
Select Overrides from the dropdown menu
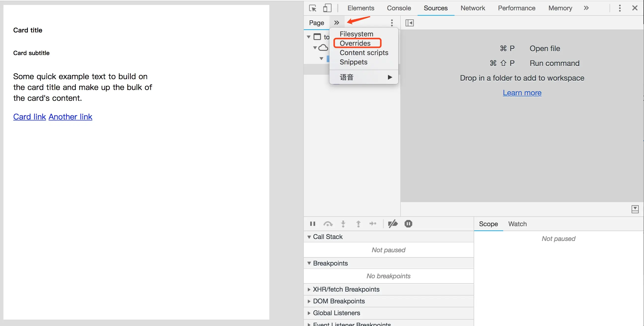pyautogui.click(x=355, y=43)
